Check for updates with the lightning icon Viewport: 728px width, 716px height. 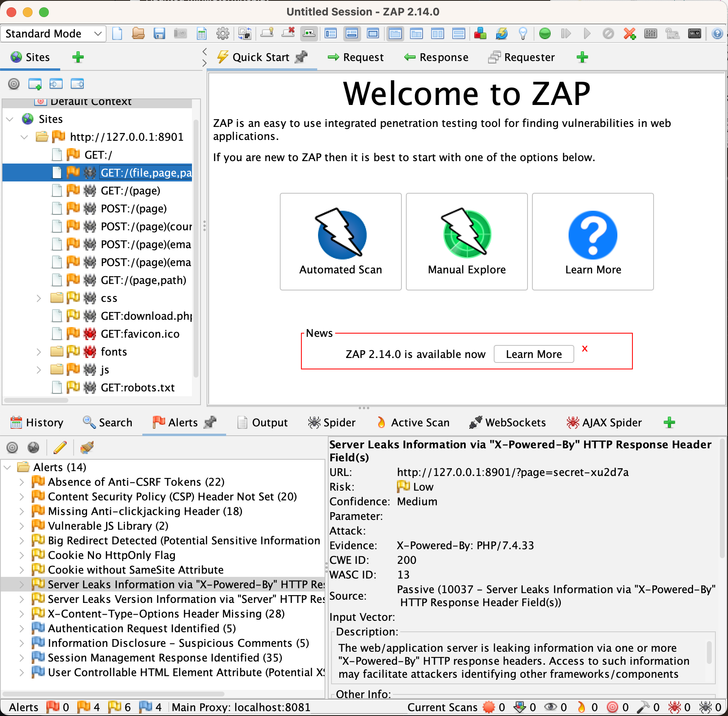502,33
